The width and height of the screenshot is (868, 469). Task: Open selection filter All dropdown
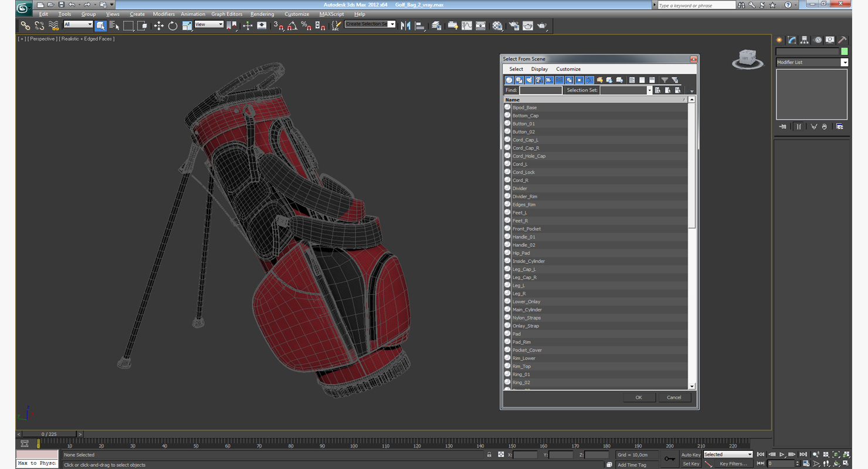(78, 25)
